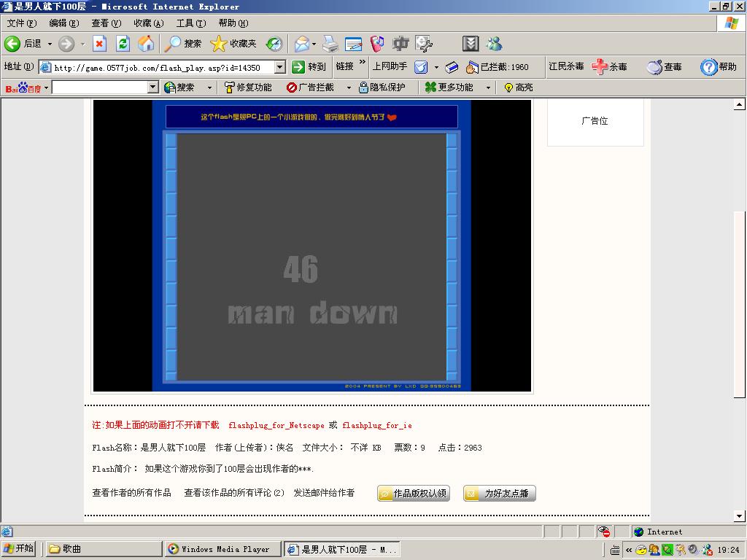Go to the Home page icon

(147, 44)
